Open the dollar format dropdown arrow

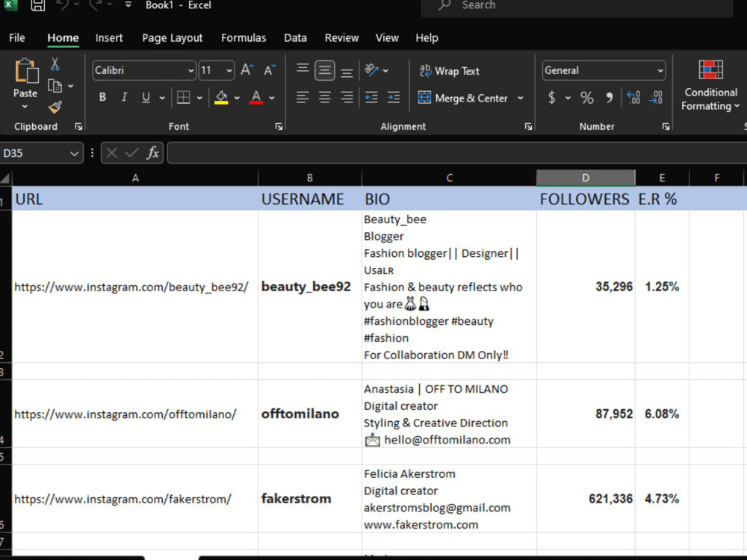568,98
